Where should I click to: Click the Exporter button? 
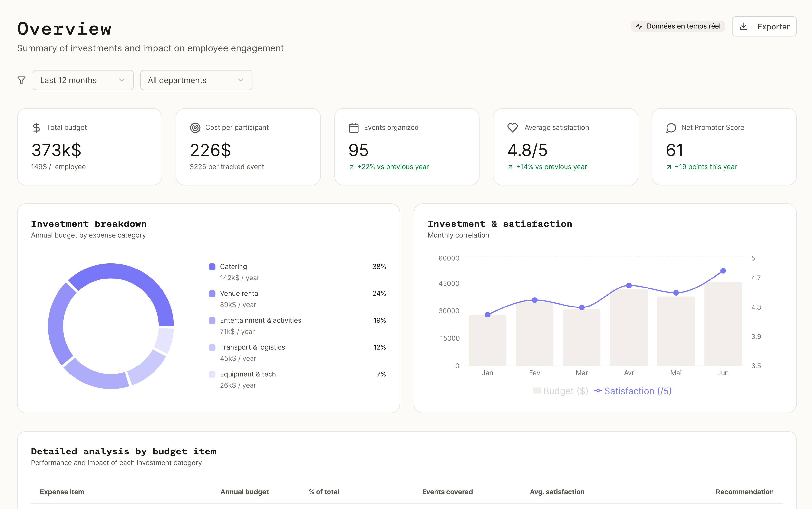pos(764,26)
